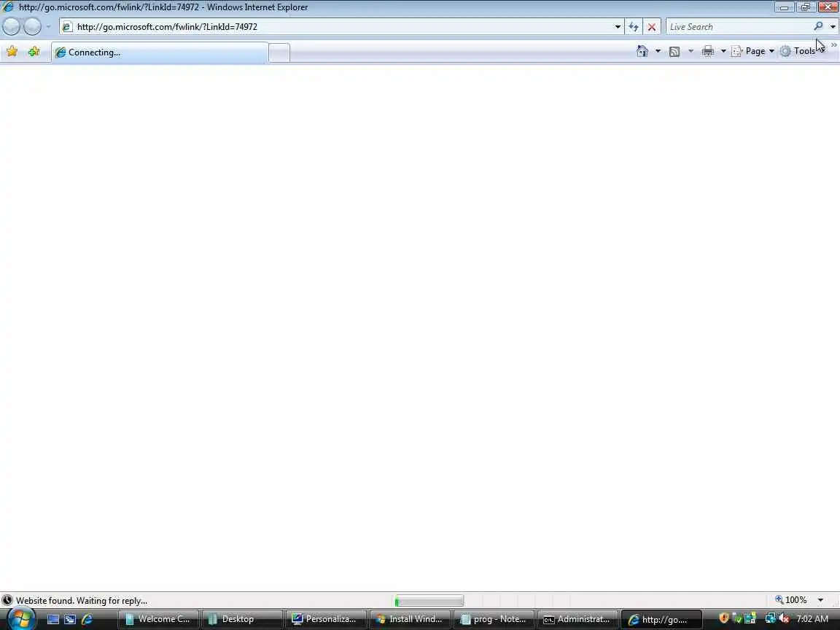
Task: Expand the Feeds dropdown arrow
Action: (x=691, y=51)
